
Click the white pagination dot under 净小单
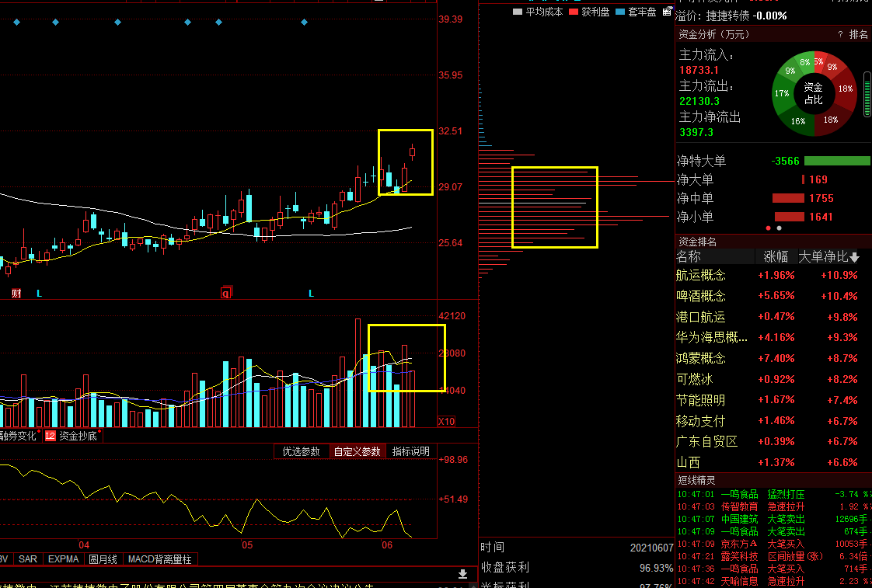pyautogui.click(x=780, y=228)
